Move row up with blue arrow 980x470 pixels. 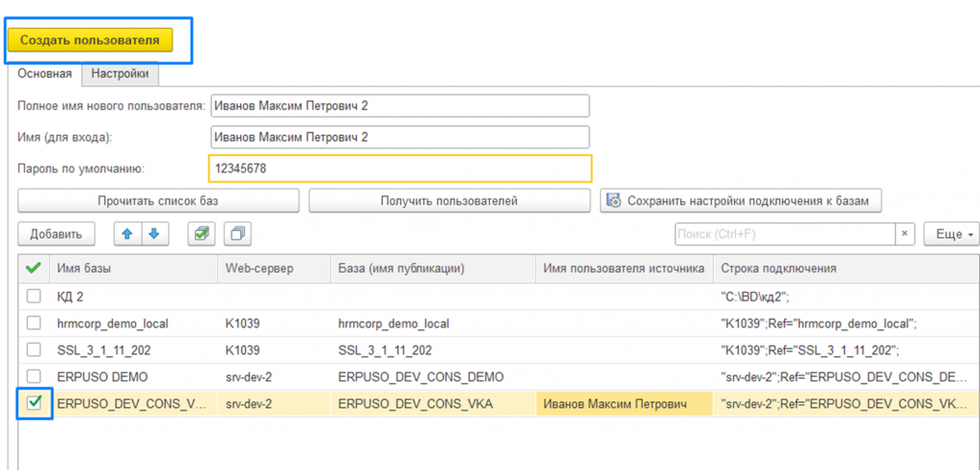point(127,235)
